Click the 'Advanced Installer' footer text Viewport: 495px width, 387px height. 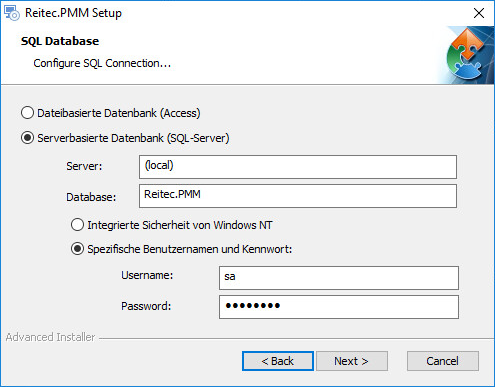coord(50,337)
